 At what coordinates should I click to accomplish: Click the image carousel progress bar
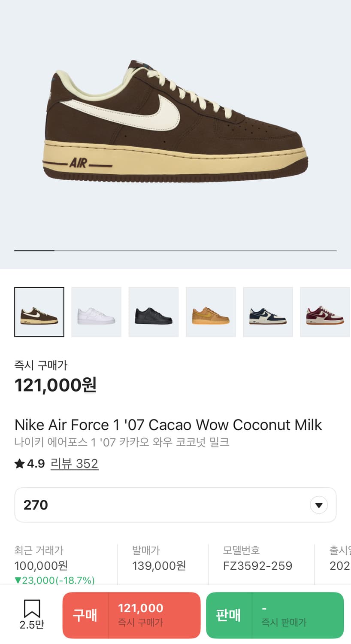coord(175,250)
